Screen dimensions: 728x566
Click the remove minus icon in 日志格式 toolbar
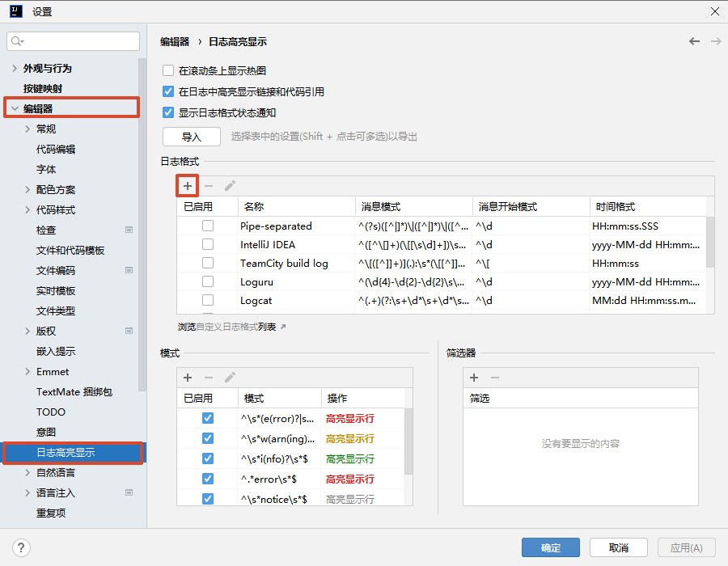209,186
